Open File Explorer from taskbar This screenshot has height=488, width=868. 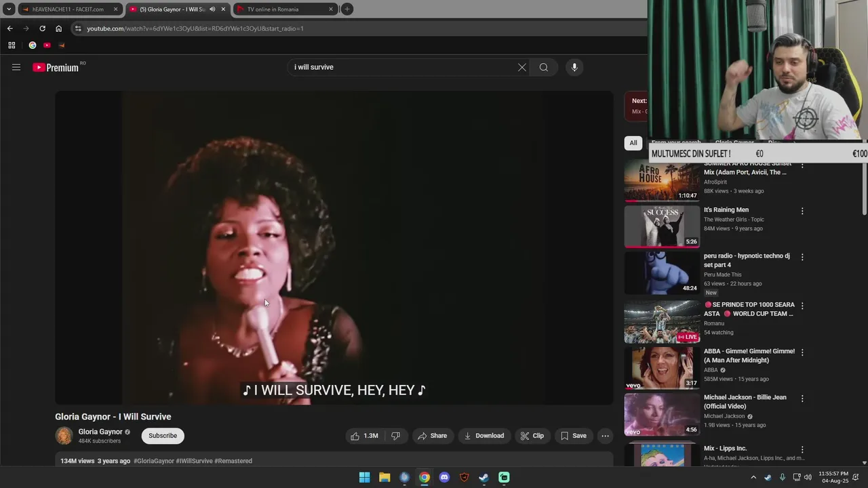(384, 477)
